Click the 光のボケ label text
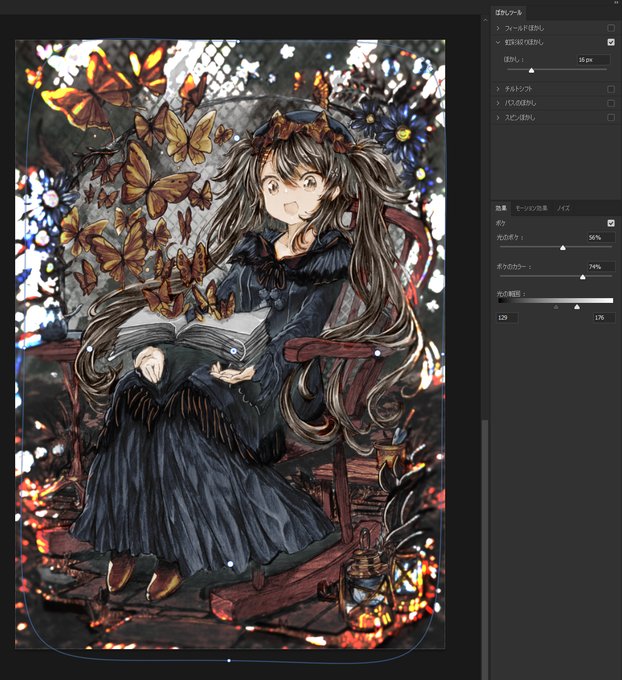 (510, 238)
